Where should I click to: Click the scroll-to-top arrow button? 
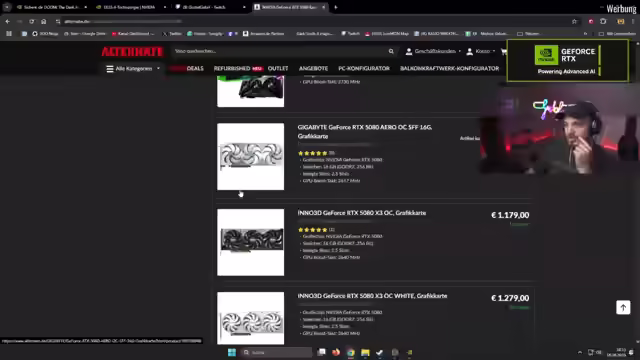623,307
